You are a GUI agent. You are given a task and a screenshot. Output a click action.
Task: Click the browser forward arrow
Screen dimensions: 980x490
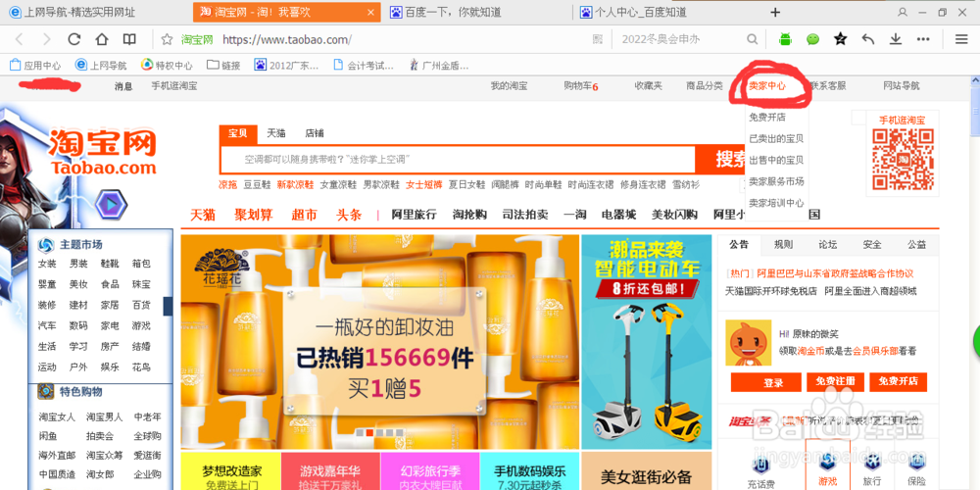(x=46, y=39)
